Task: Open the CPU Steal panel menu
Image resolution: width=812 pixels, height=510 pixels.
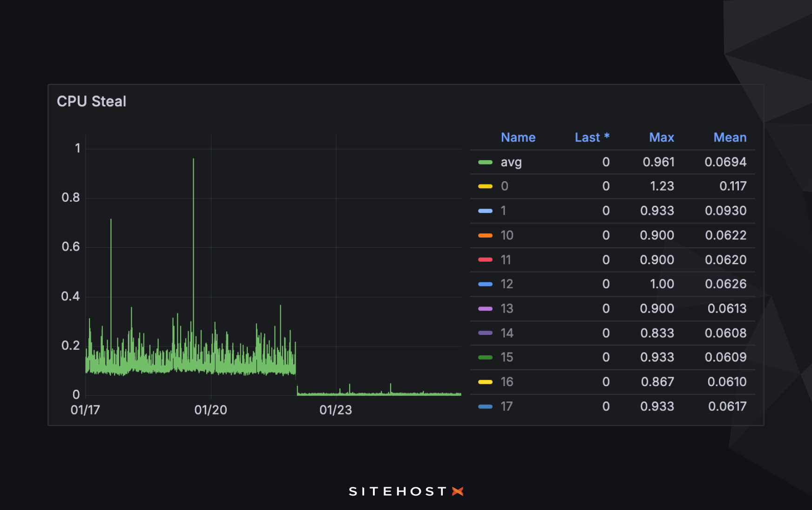Action: point(92,101)
